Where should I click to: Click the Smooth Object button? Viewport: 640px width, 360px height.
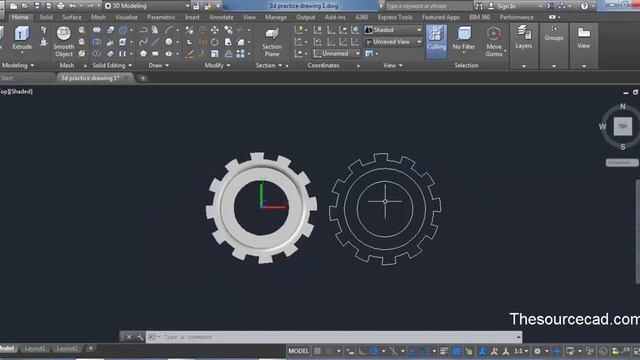click(x=63, y=41)
